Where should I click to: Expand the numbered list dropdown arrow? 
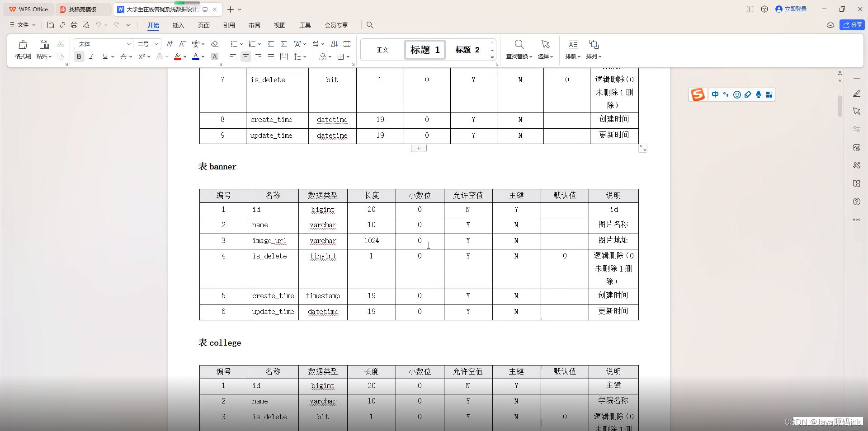pyautogui.click(x=259, y=44)
